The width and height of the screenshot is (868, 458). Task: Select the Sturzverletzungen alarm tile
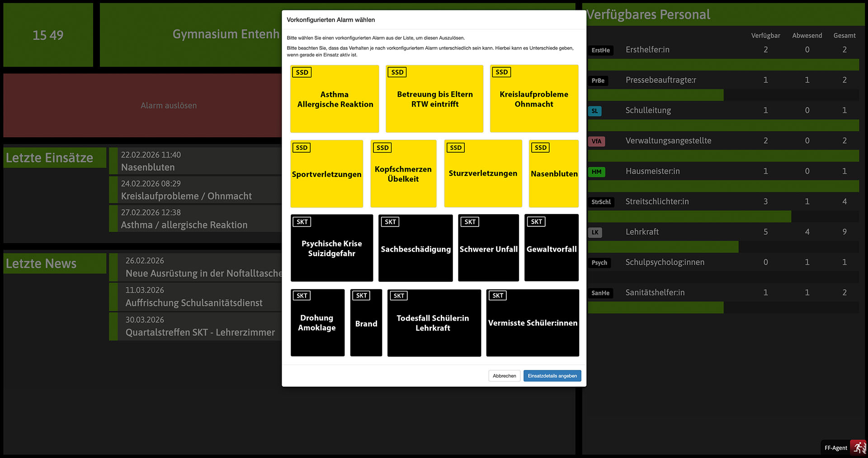(x=483, y=174)
